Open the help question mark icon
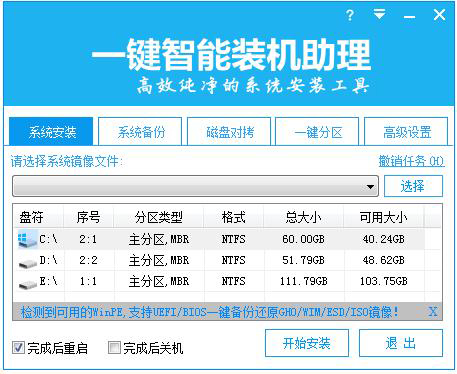This screenshot has height=374, width=457. click(350, 15)
